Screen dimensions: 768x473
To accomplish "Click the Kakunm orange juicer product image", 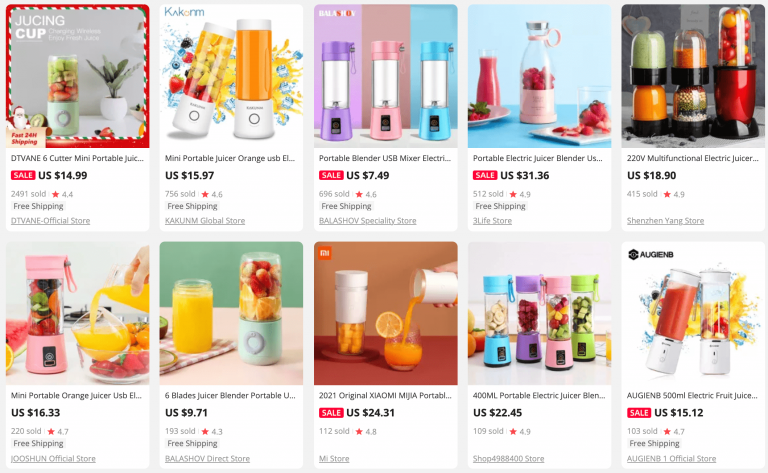I will click(x=231, y=76).
